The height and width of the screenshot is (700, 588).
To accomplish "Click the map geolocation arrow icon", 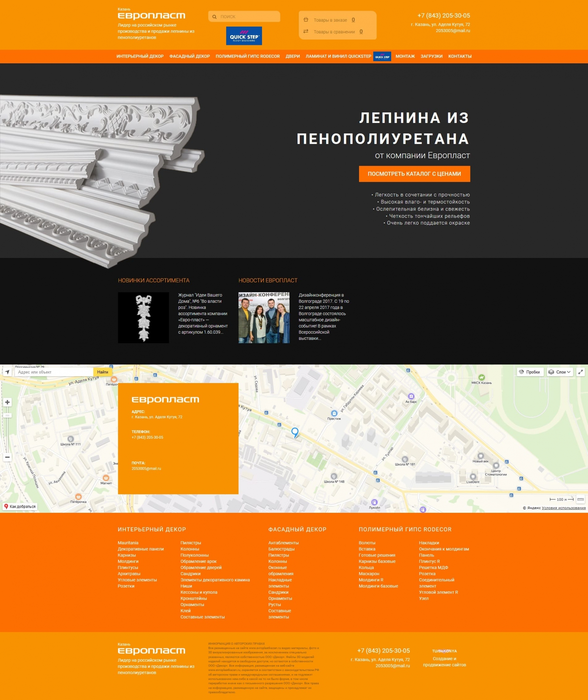I will pyautogui.click(x=7, y=372).
